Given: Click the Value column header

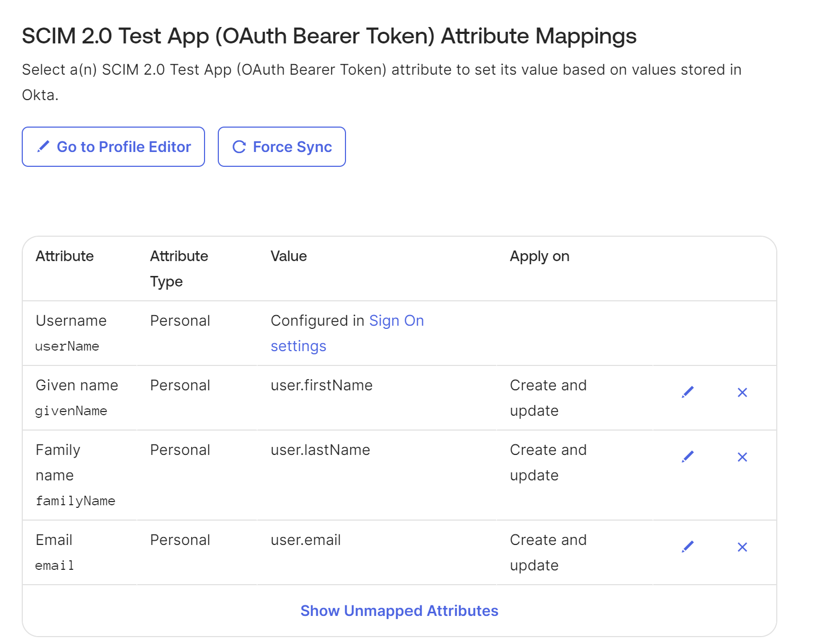Looking at the screenshot, I should (x=289, y=256).
